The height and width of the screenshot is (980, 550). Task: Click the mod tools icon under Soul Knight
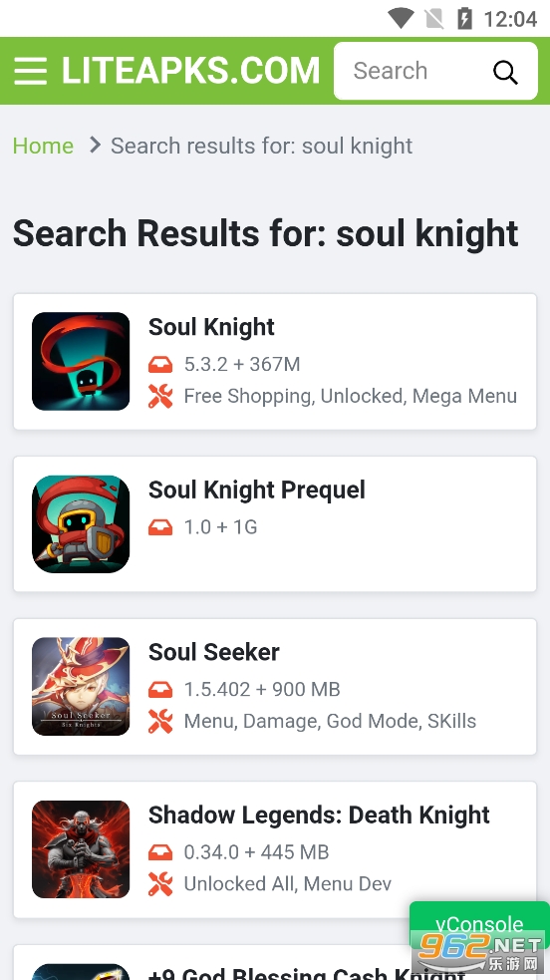click(x=160, y=396)
